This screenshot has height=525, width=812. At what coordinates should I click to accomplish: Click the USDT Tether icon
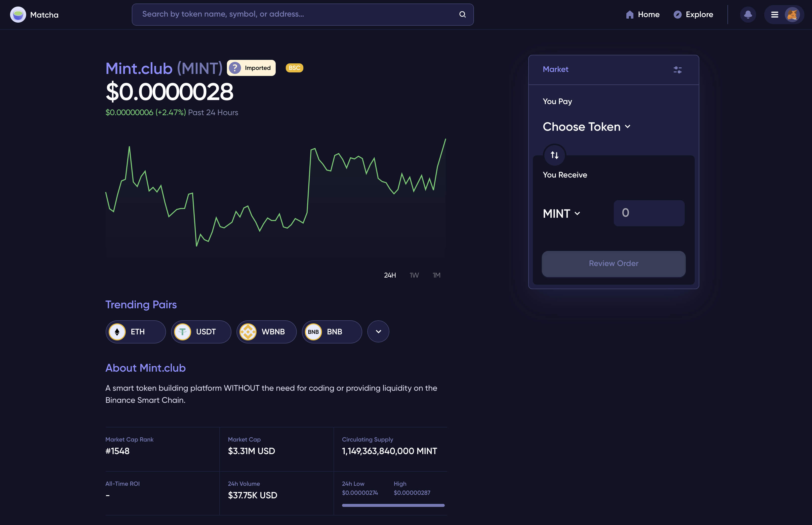[x=182, y=332]
